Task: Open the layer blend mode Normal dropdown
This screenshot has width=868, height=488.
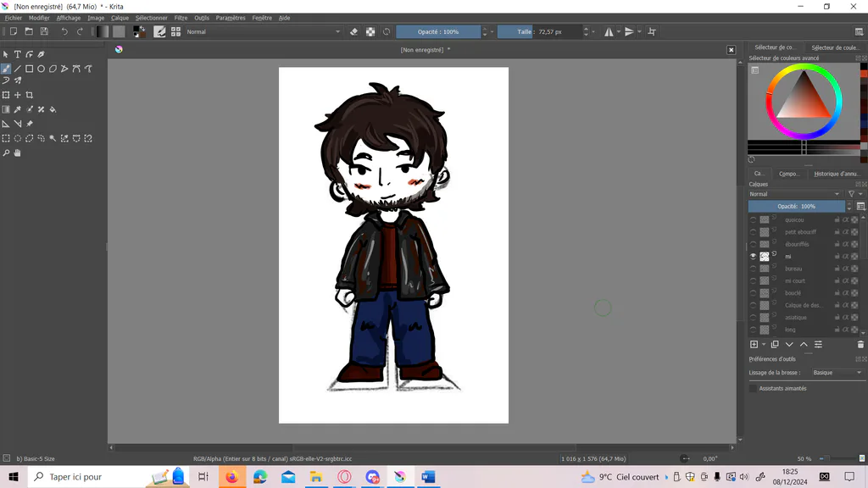Action: tap(794, 194)
